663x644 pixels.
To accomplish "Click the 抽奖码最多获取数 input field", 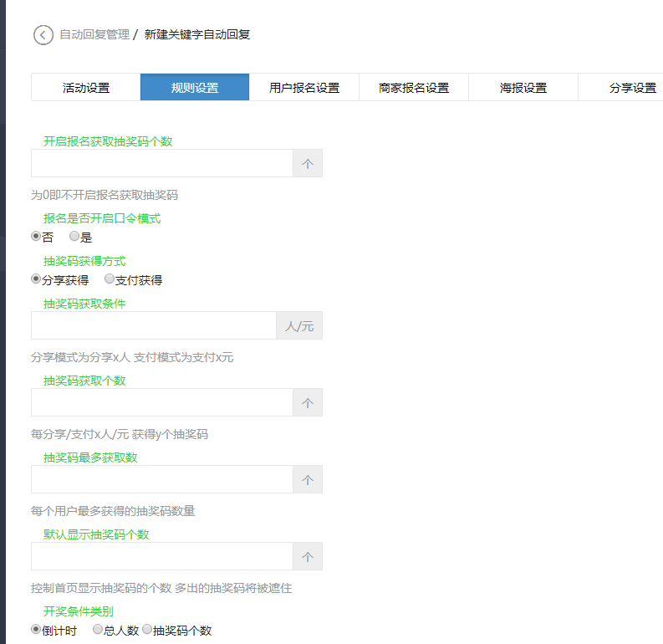I will coord(162,480).
